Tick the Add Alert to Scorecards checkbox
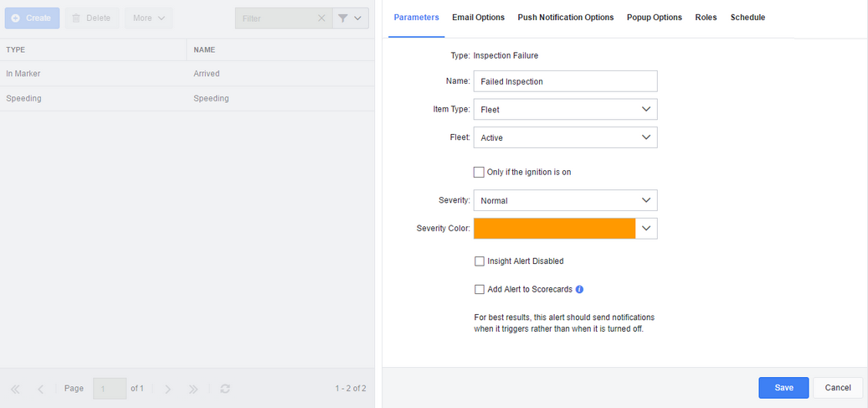868x408 pixels. (480, 289)
